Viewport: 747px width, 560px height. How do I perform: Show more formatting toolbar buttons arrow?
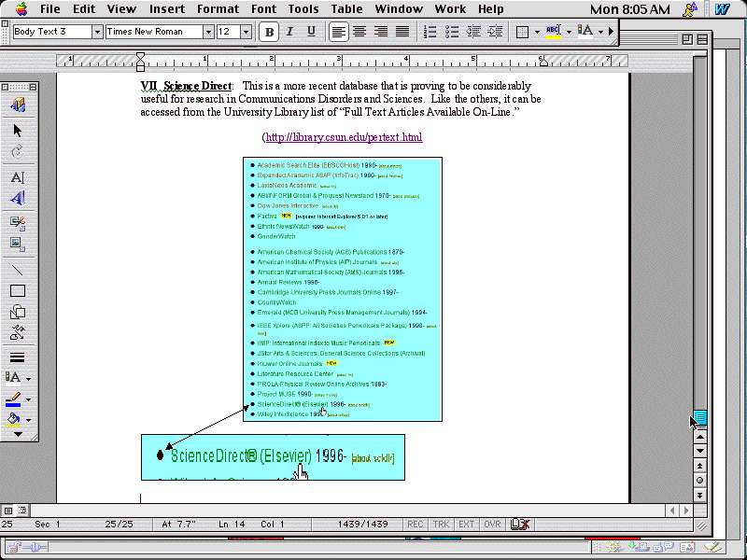(612, 32)
